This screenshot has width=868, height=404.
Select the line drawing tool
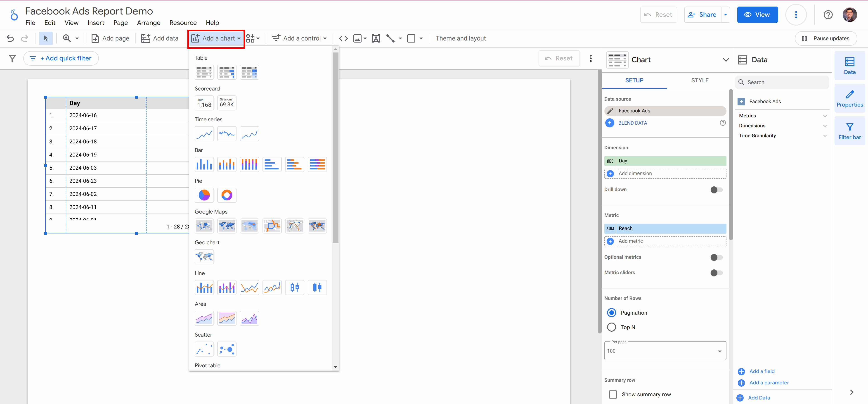391,38
